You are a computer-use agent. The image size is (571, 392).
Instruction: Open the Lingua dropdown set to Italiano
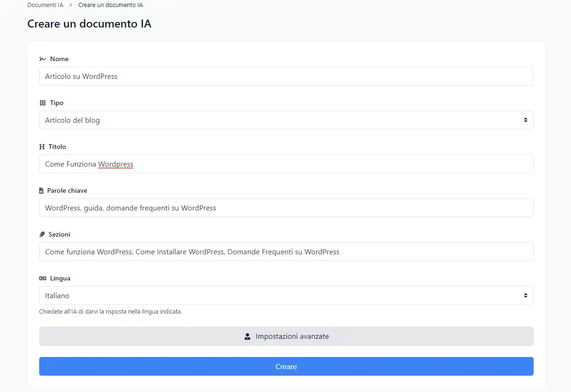pos(286,295)
